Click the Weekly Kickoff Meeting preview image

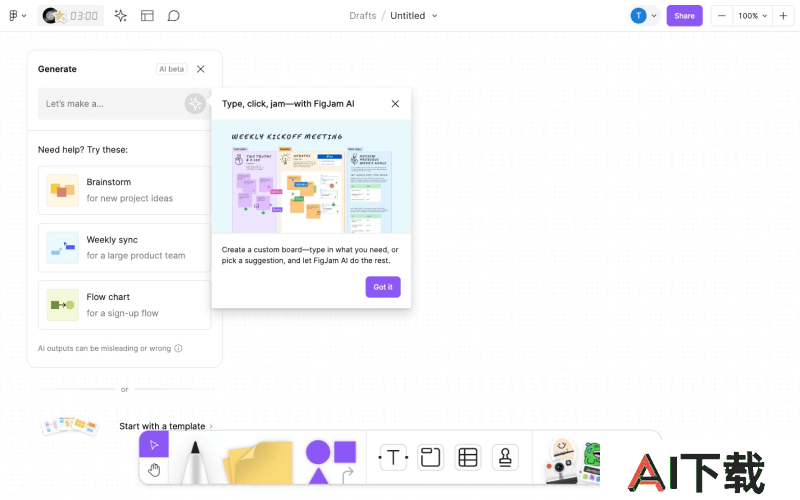[311, 177]
